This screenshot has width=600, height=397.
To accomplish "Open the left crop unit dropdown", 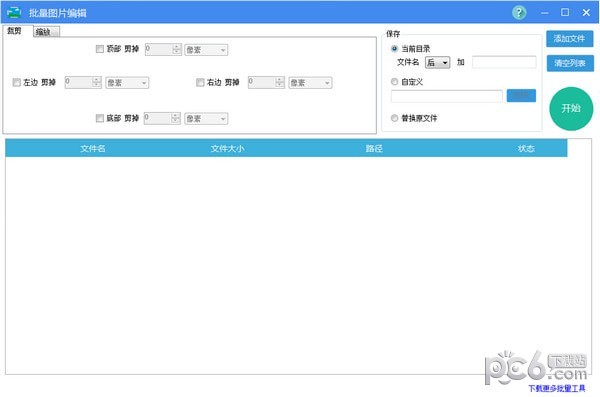I will 127,83.
